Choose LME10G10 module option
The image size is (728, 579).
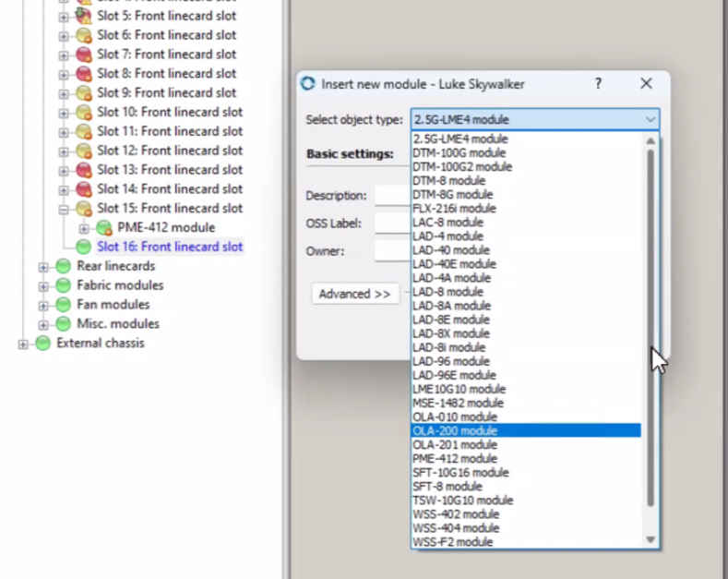527,390
